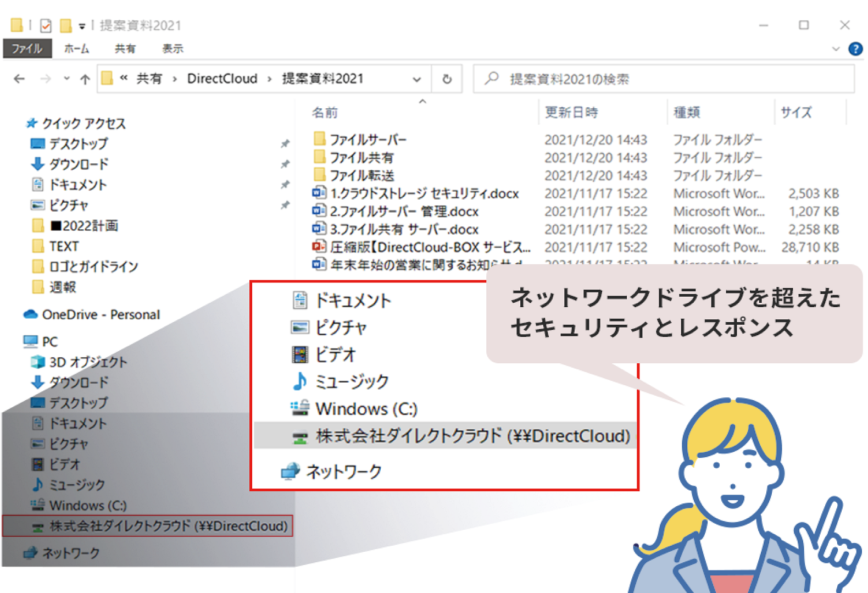
Task: Click the new folder icon in title bar
Action: (x=66, y=25)
